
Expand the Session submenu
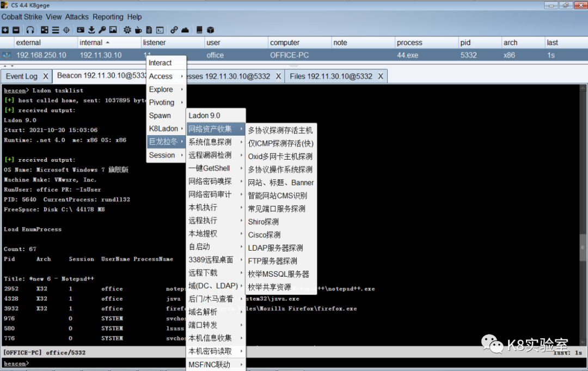166,155
